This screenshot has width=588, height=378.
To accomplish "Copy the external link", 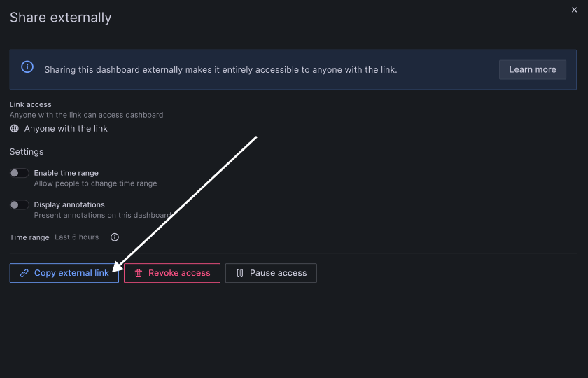I will click(x=64, y=273).
